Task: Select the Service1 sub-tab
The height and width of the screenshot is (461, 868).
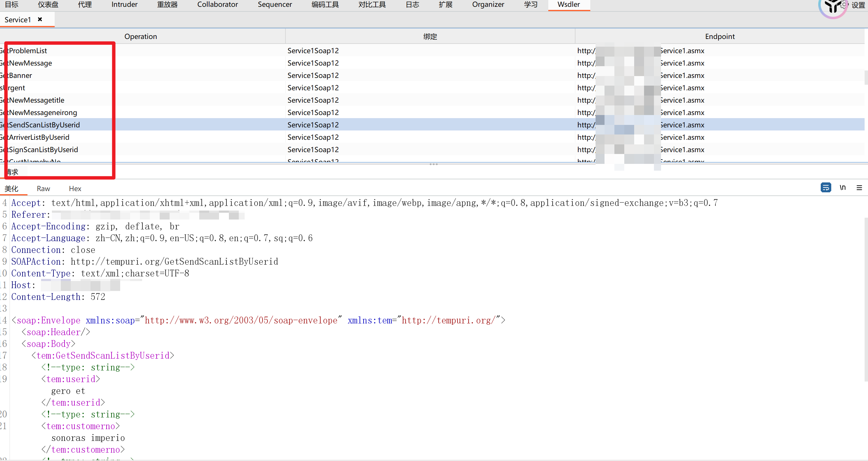Action: click(18, 19)
